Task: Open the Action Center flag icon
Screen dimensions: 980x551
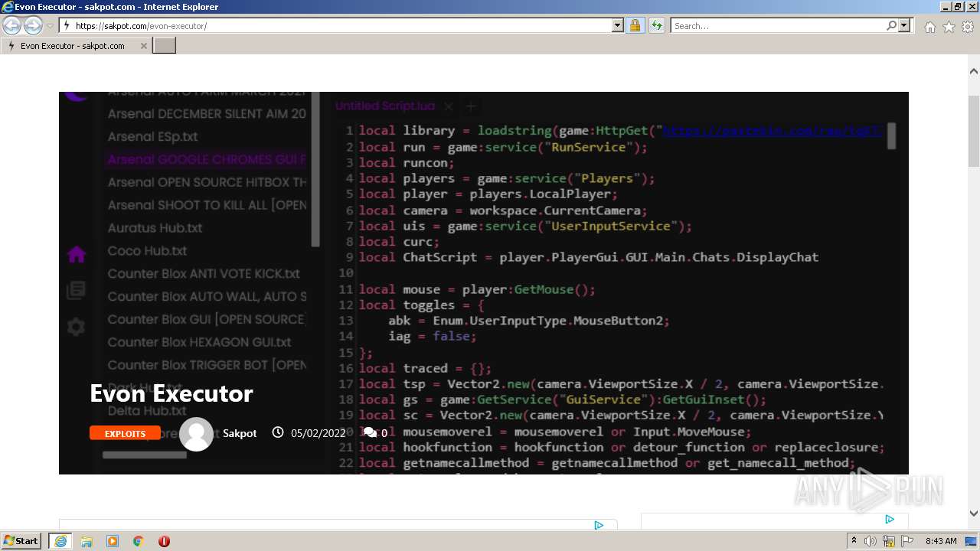Action: (907, 541)
